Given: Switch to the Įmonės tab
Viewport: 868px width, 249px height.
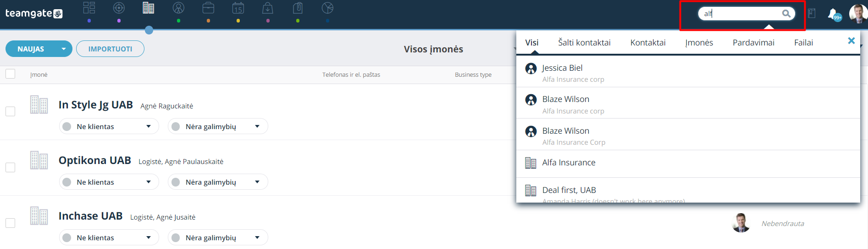Looking at the screenshot, I should pyautogui.click(x=699, y=43).
